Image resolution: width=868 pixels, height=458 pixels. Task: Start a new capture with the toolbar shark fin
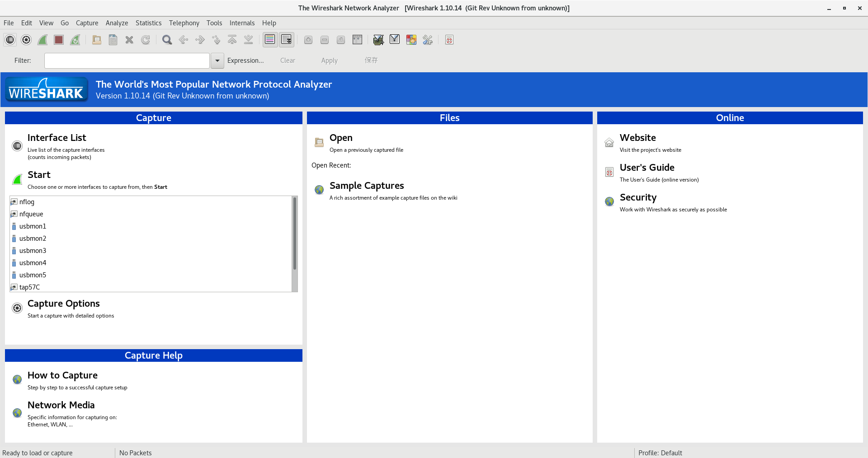[x=42, y=40]
